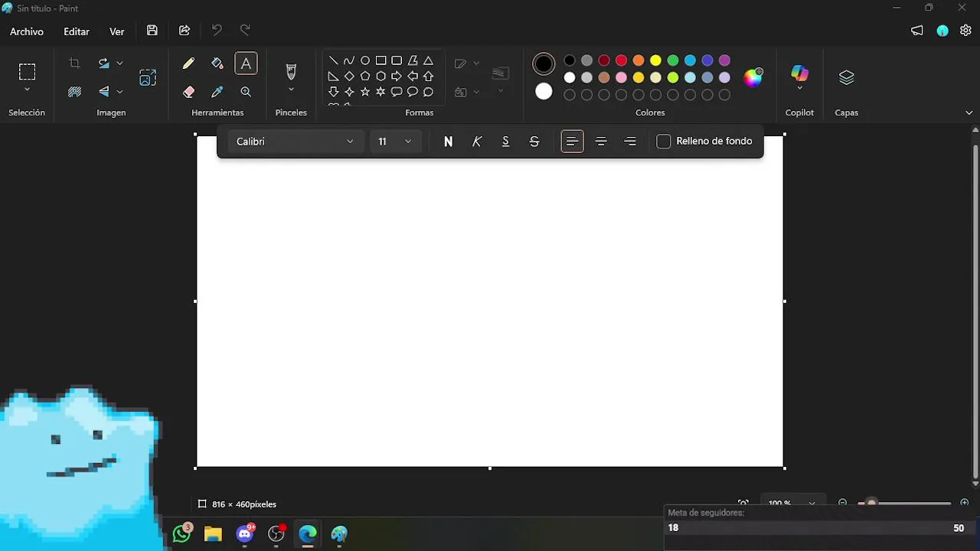
Task: Collapse the ribbon with the chevron
Action: 969,112
